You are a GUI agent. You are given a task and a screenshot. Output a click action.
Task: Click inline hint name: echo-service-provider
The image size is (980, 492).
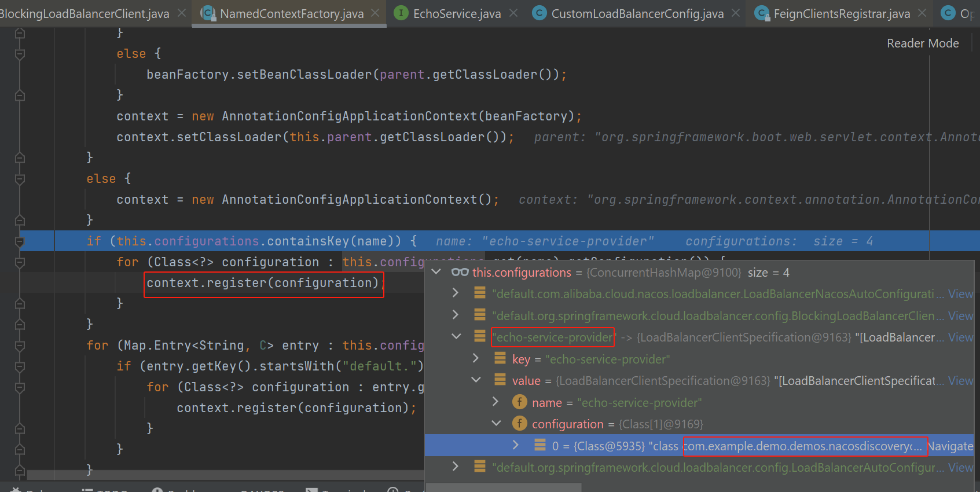(x=545, y=241)
